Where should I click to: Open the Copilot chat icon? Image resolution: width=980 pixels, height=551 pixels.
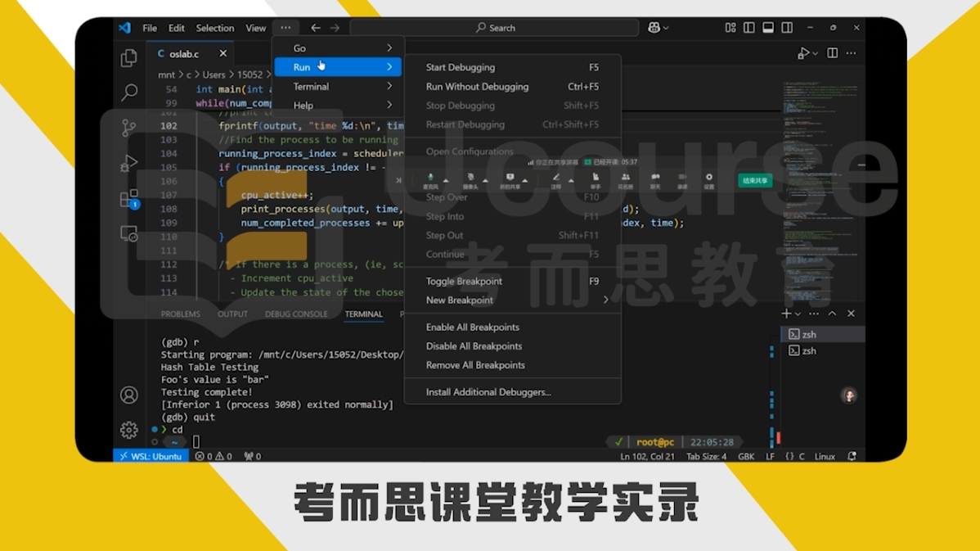(654, 28)
